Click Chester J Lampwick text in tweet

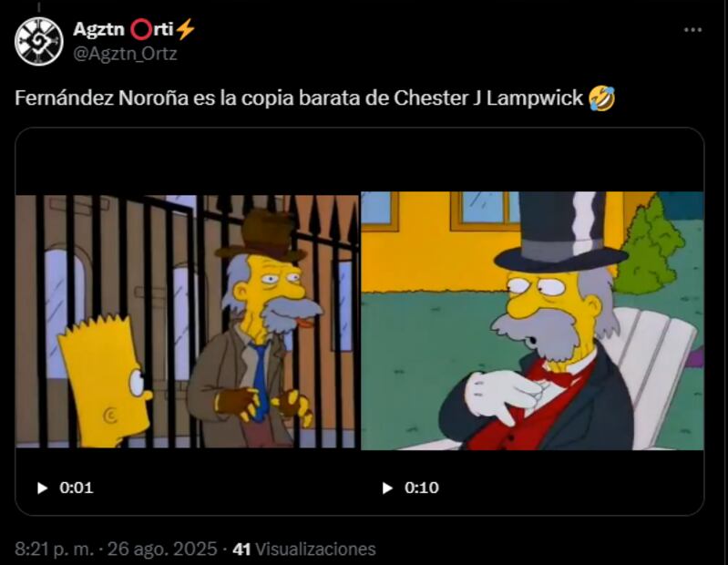(488, 98)
